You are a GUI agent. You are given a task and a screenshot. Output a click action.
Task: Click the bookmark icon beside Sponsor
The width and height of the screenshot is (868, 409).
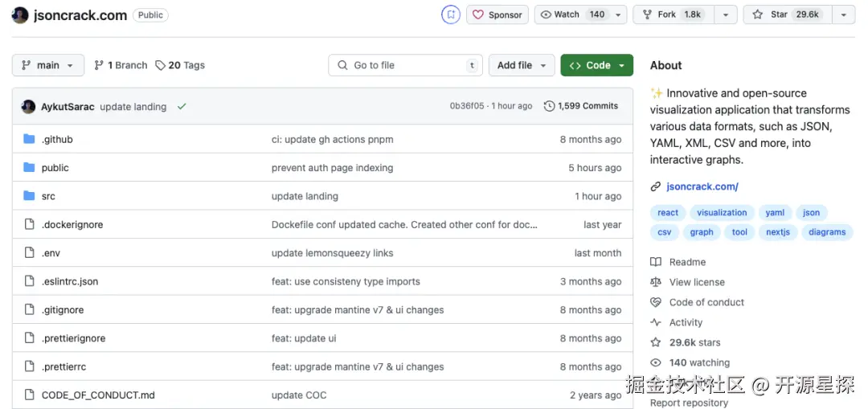point(451,14)
